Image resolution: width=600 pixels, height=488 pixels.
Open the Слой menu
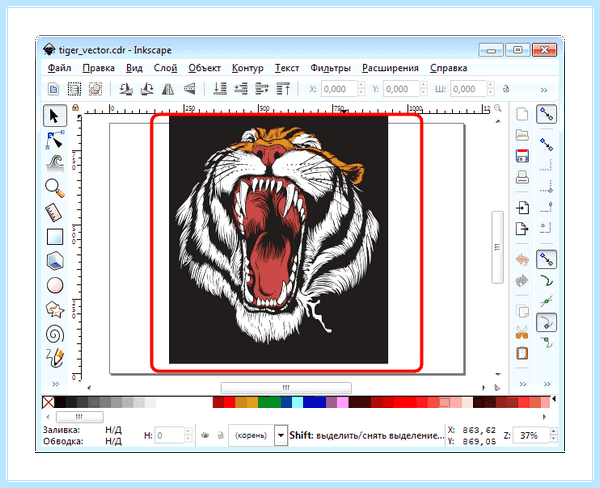coord(165,68)
